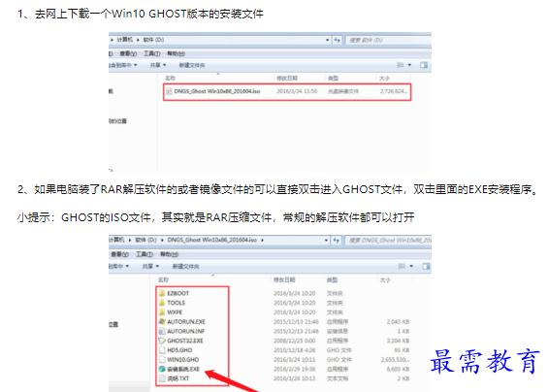Expand breadcrumb arrow after DNGS_Ghost Win10x86_201604.iso

tap(262, 240)
